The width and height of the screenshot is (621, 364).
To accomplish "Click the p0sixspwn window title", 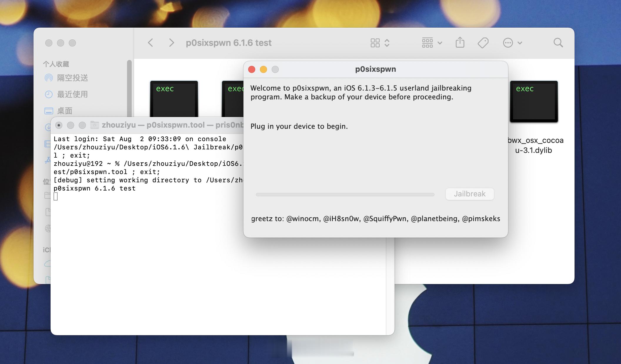I will pyautogui.click(x=375, y=69).
